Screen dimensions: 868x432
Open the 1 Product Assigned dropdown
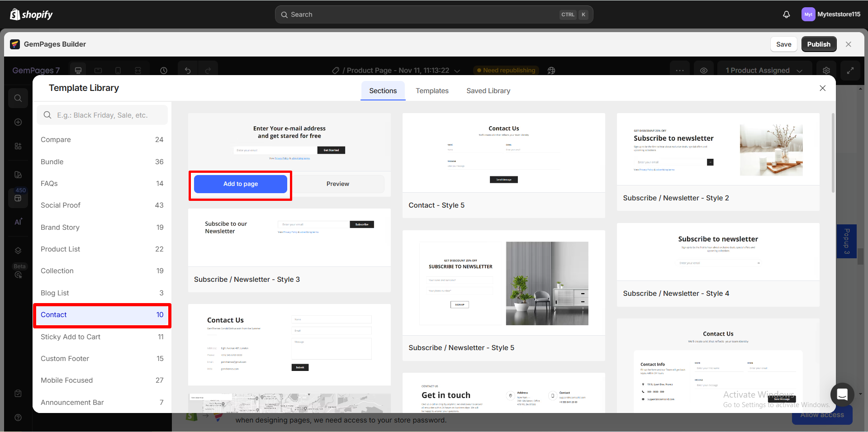click(x=764, y=71)
